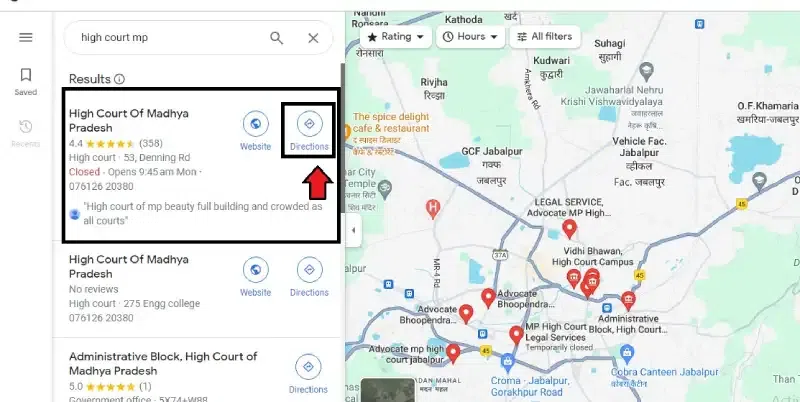Click the Vidhi Bhawan, High Court Campus label

(x=592, y=257)
